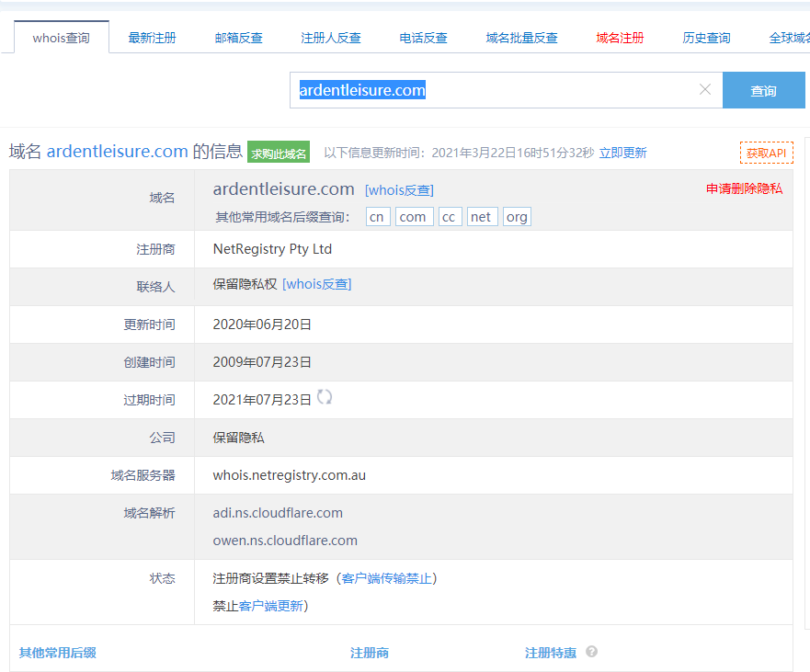Go to the 注册人反查 tab
This screenshot has height=672, width=810.
point(331,38)
